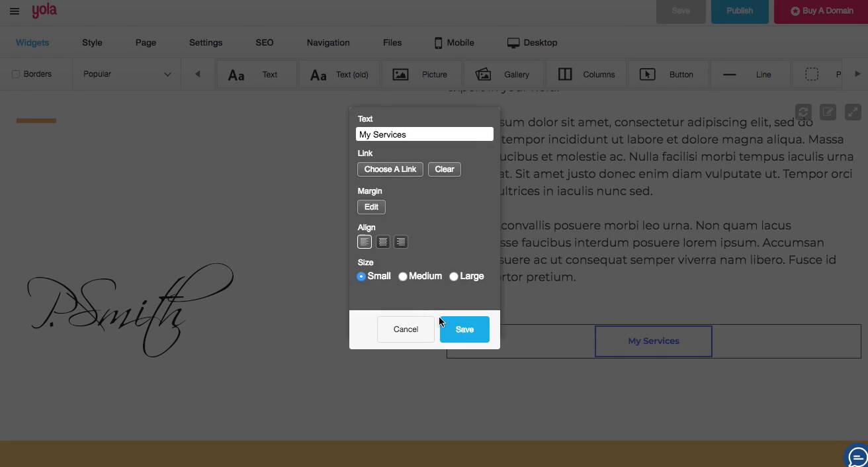Click the greyed Save button in top bar

pos(681,11)
